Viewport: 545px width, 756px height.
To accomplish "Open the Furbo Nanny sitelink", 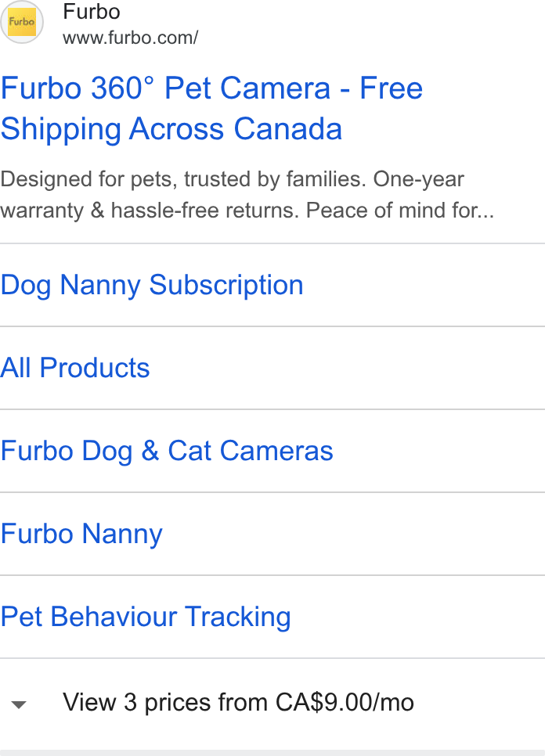I will (x=81, y=535).
